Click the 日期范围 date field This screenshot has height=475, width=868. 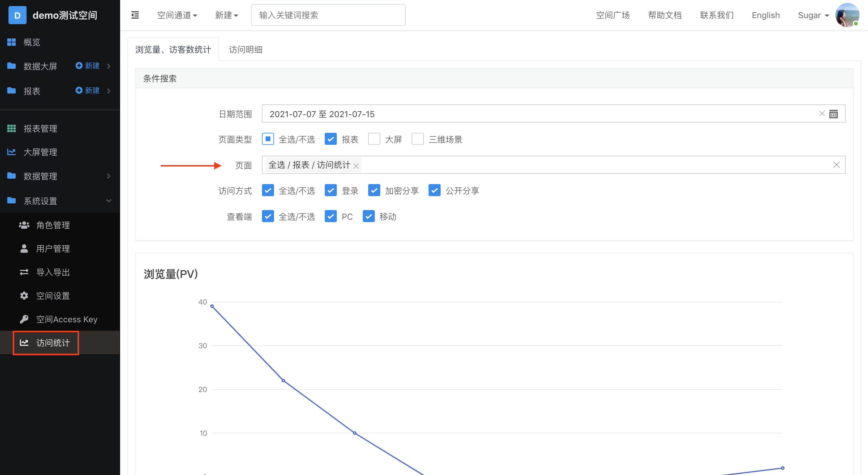(553, 114)
